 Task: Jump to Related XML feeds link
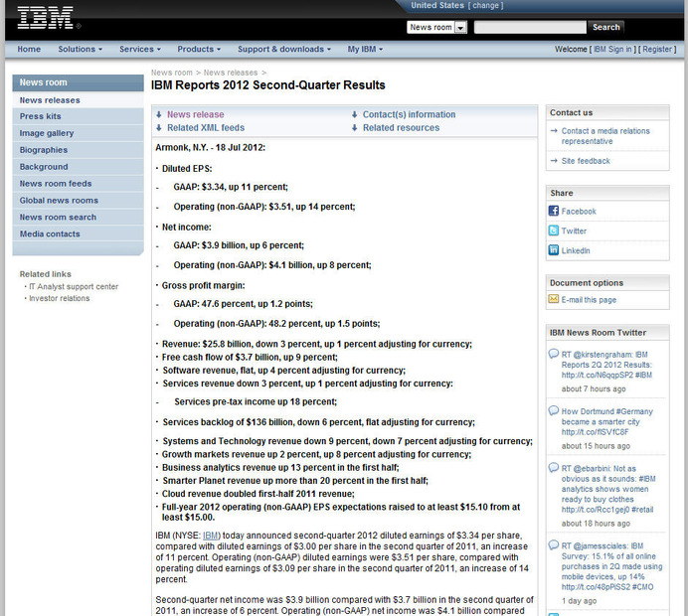click(206, 127)
